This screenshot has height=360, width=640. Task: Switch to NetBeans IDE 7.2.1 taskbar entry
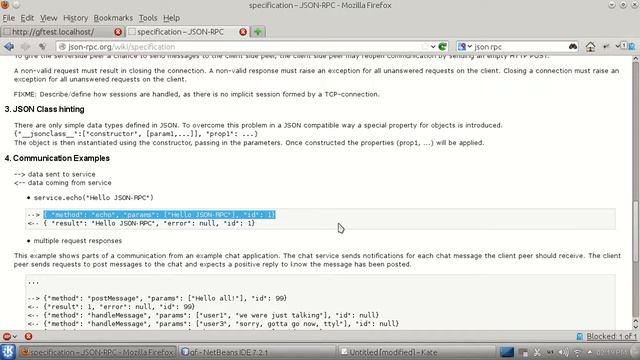(257, 352)
